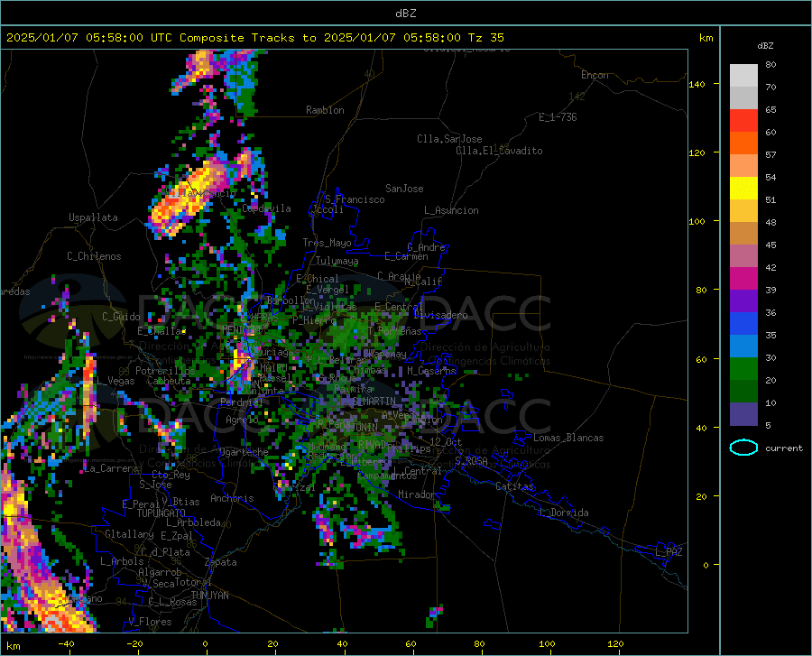The image size is (812, 656).
Task: Click the Clla.SanJose label
Action: [449, 139]
